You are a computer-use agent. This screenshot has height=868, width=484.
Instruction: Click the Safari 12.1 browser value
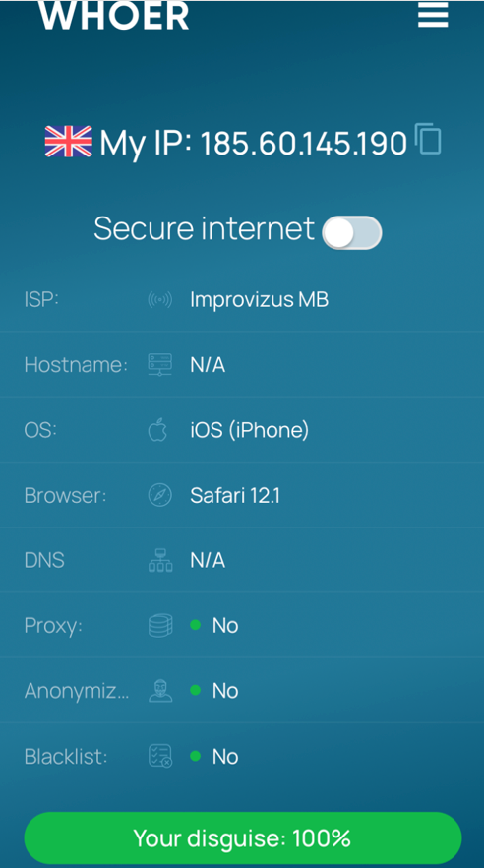(235, 495)
